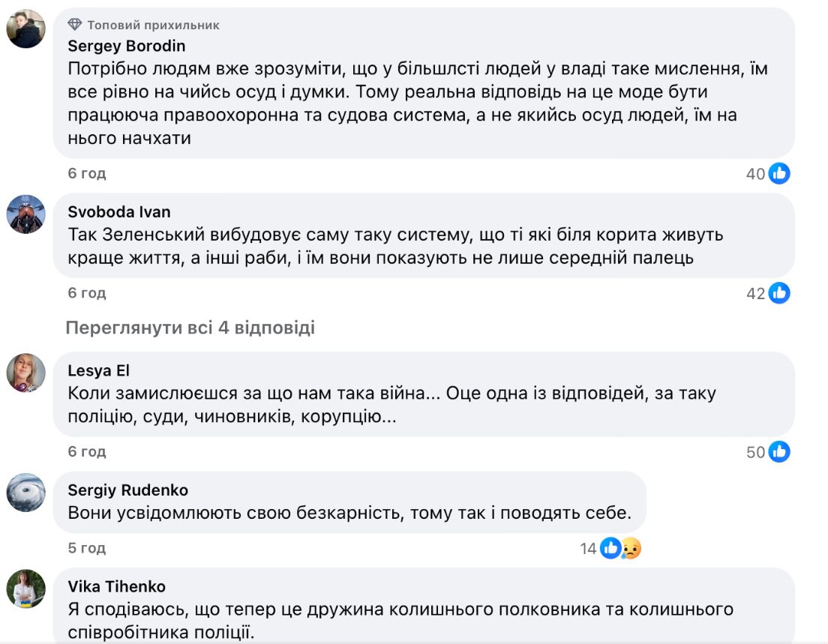Open the Sergiy Rudenko name link
The width and height of the screenshot is (828, 644).
127,490
